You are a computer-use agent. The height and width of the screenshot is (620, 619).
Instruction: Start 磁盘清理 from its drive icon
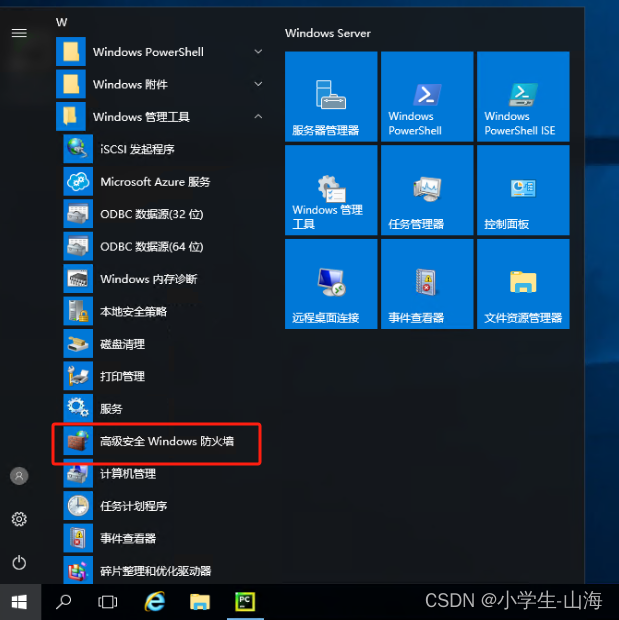point(78,344)
